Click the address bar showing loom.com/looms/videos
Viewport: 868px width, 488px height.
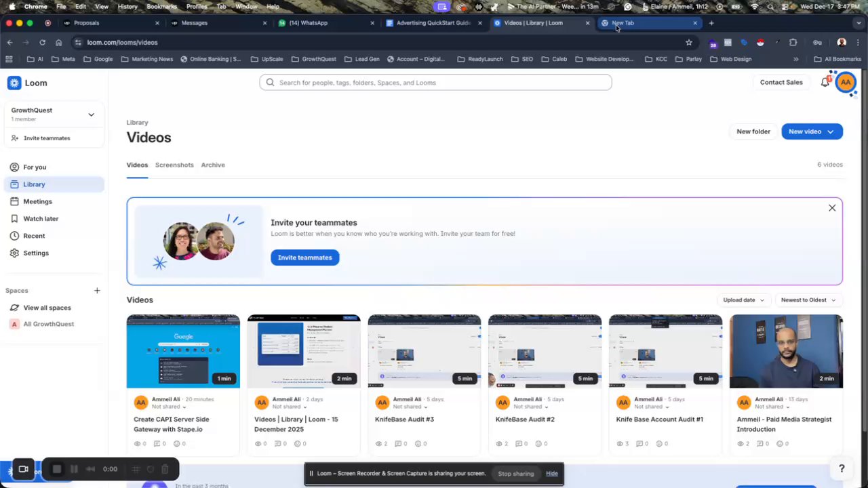pos(380,42)
